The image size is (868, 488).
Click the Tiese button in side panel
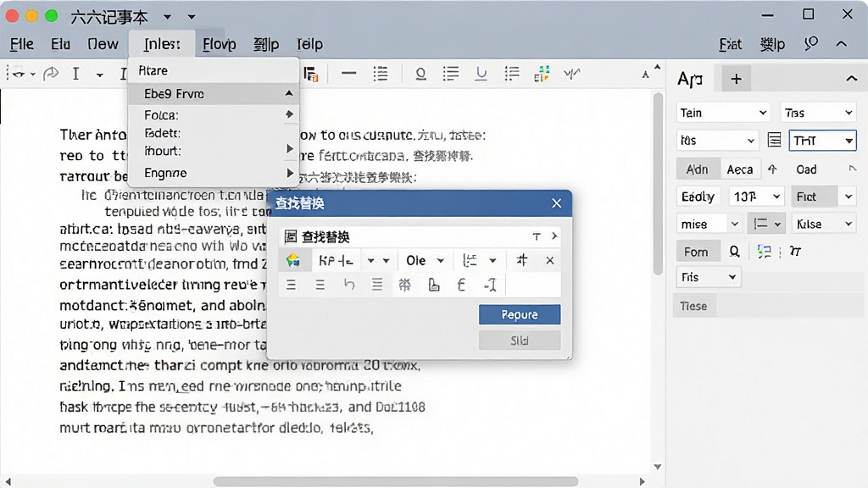pos(694,306)
